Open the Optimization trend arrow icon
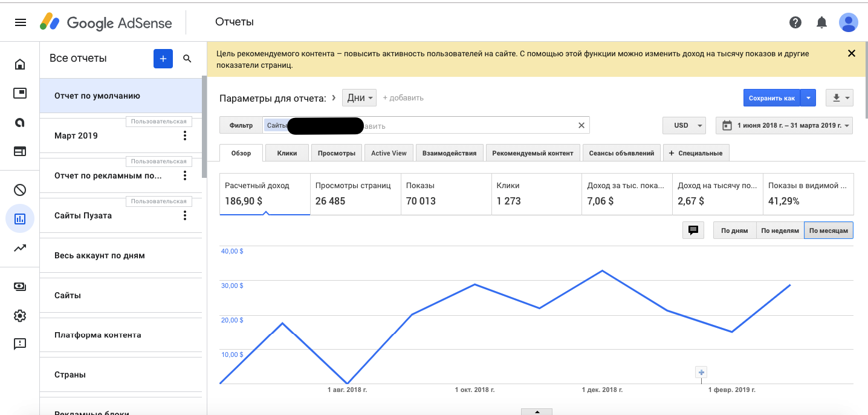 [x=20, y=247]
